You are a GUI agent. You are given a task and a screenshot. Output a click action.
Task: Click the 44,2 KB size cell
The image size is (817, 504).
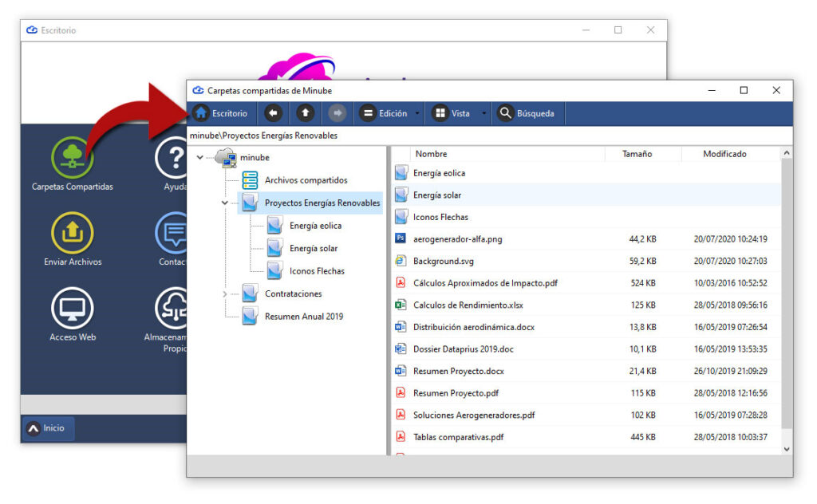click(642, 239)
